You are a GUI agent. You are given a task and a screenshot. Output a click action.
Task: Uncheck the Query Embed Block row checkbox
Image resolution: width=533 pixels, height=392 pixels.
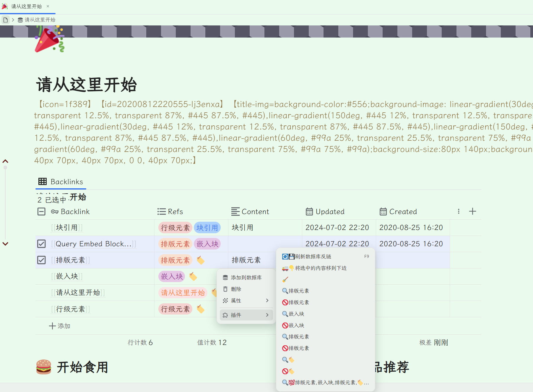(41, 244)
